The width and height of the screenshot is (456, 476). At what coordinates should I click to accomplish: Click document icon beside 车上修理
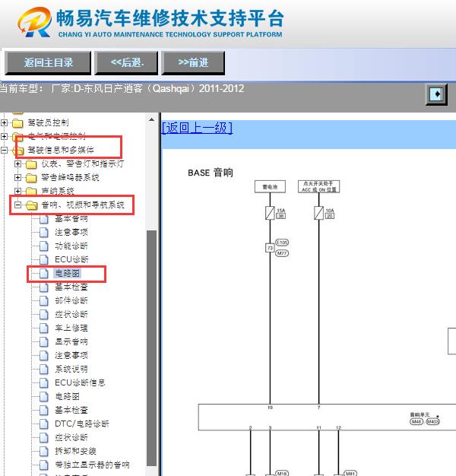coord(44,328)
